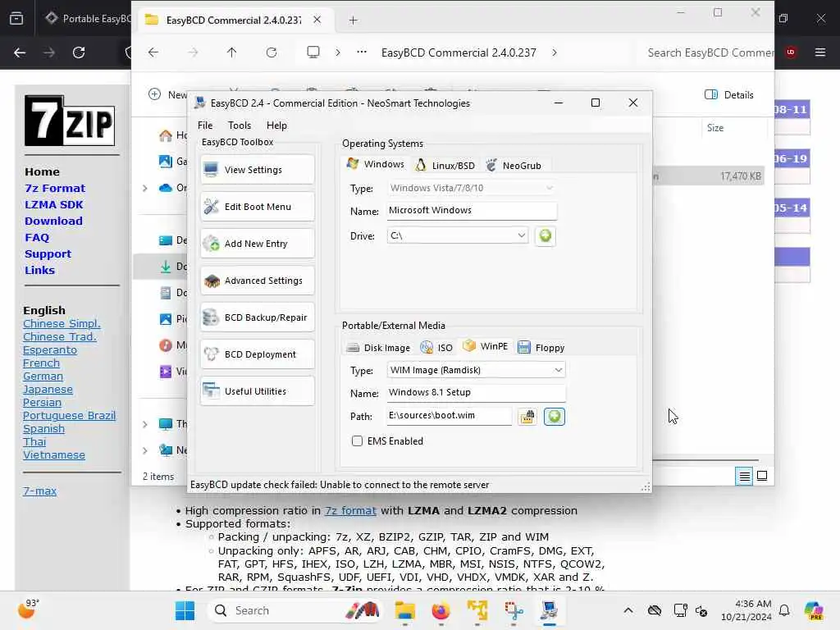Switch Explorer to details list view

tap(744, 476)
